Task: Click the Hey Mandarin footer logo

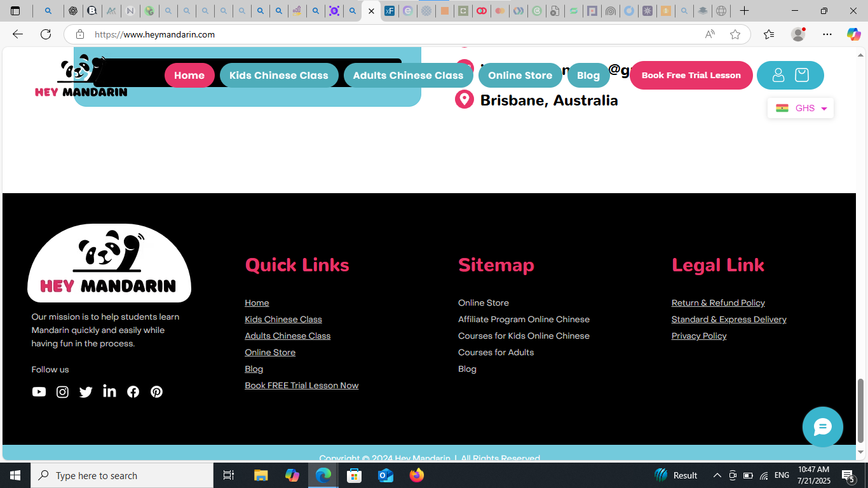Action: coord(109,263)
